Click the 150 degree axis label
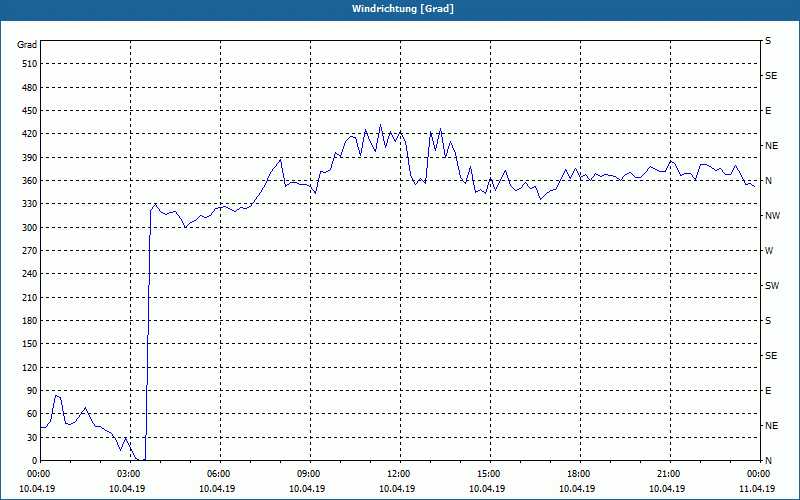Screen dimensions: 800x500 coord(30,344)
